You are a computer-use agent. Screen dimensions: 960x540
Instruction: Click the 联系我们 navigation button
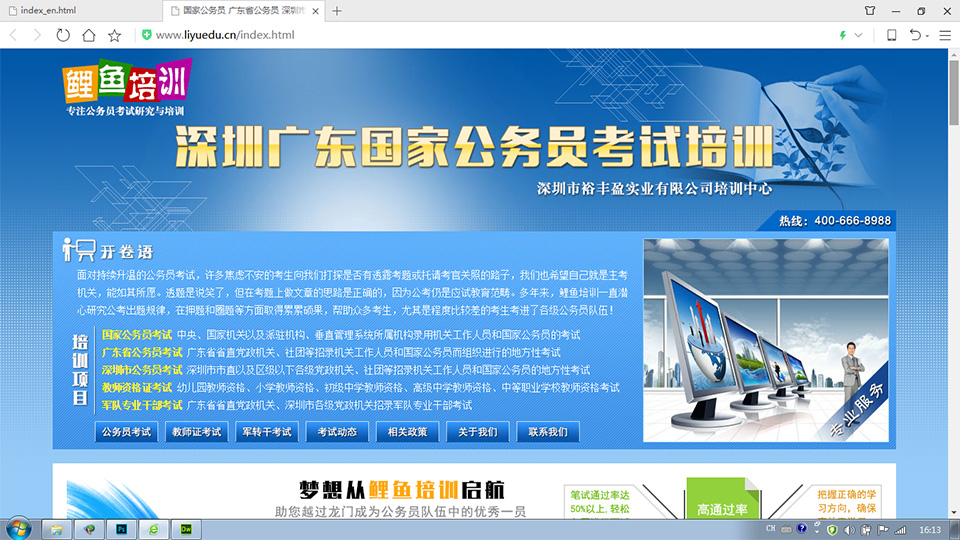(x=547, y=432)
